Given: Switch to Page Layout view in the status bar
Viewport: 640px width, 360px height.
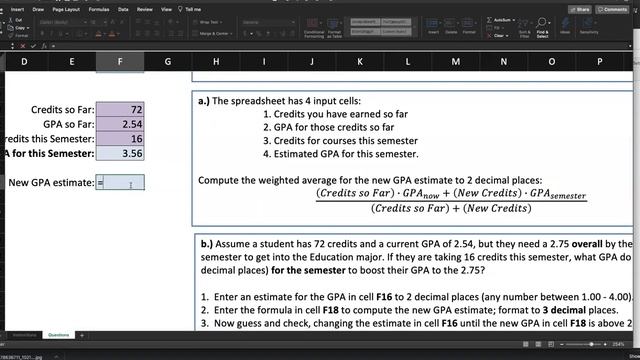Looking at the screenshot, I should 538,344.
